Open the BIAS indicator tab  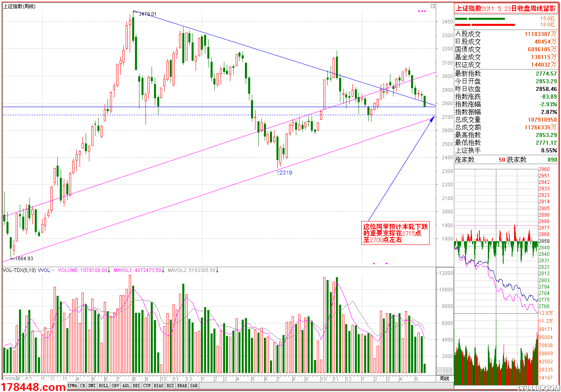pos(159,386)
